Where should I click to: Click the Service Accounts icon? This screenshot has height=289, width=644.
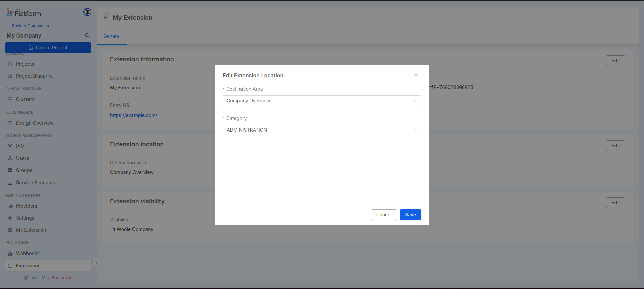coord(10,183)
